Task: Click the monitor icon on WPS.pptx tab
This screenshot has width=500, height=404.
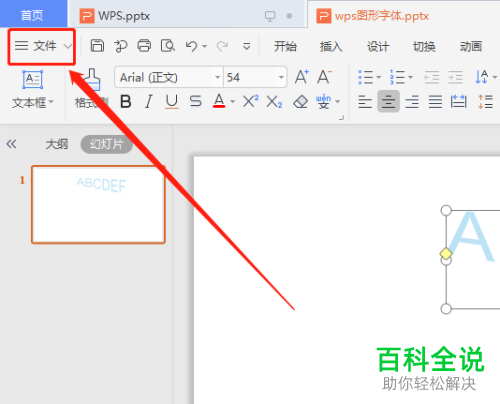Action: [x=270, y=16]
